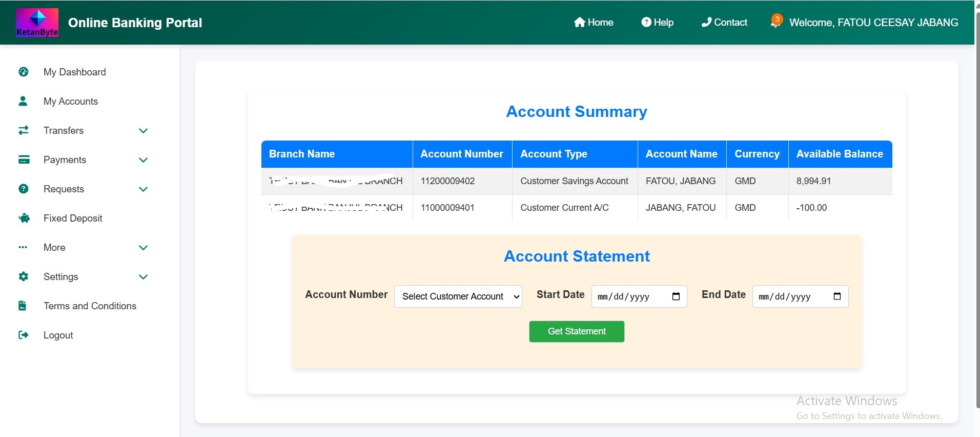This screenshot has width=980, height=437.
Task: Click the Requests question icon
Action: 24,189
